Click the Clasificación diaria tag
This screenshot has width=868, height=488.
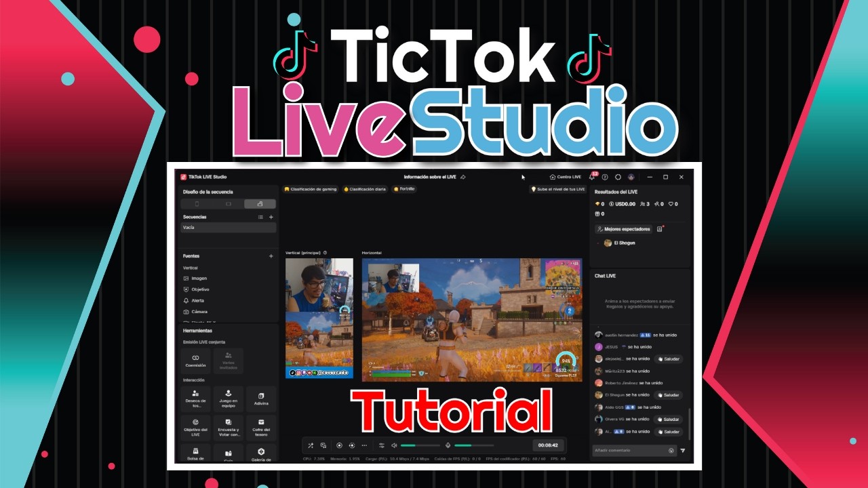365,189
